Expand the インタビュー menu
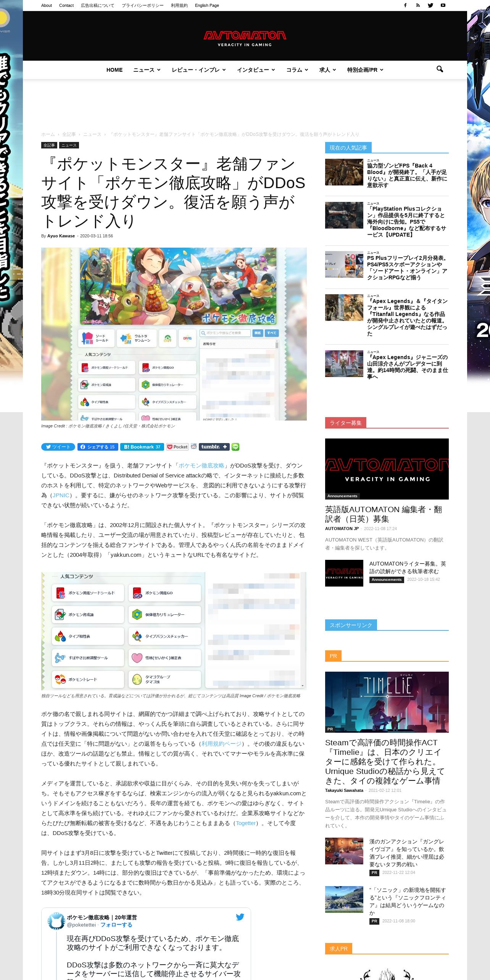This screenshot has height=980, width=490. 256,70
